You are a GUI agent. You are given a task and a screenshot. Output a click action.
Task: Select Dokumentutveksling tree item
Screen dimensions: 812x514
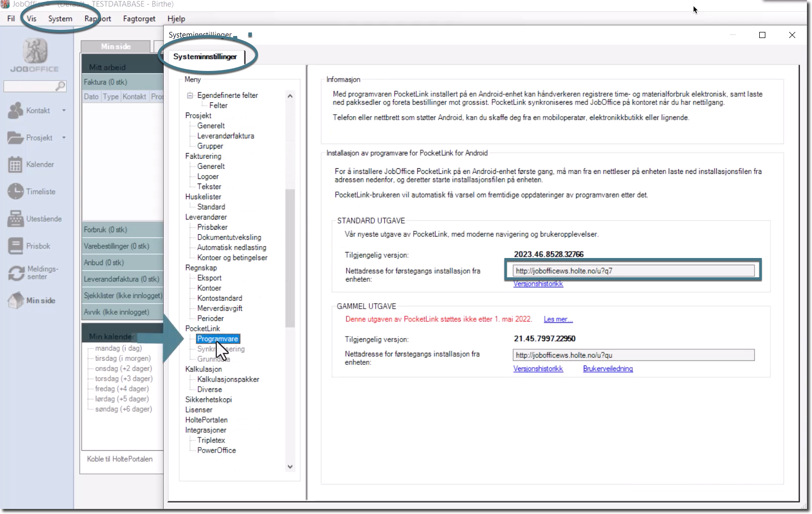[229, 237]
